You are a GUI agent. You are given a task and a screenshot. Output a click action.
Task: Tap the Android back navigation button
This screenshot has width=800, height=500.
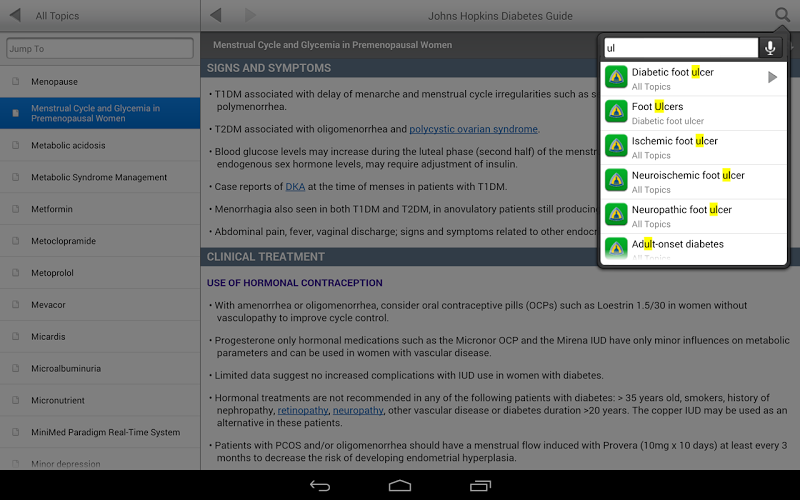click(320, 486)
